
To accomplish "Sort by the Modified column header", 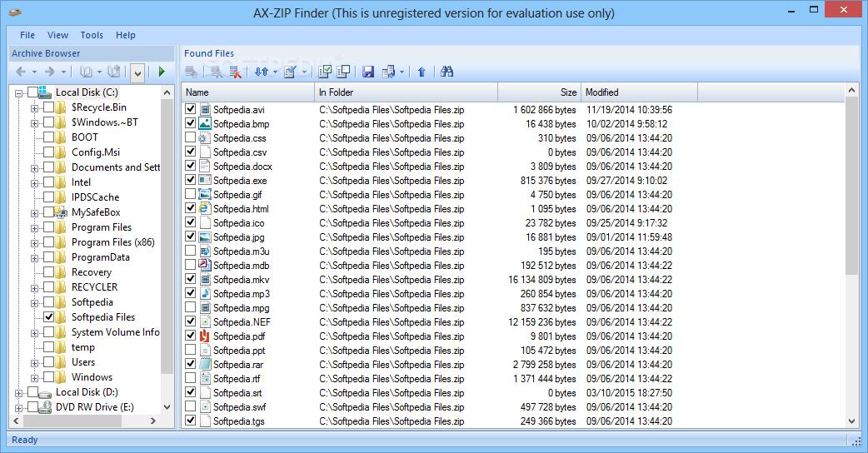I will pyautogui.click(x=640, y=92).
